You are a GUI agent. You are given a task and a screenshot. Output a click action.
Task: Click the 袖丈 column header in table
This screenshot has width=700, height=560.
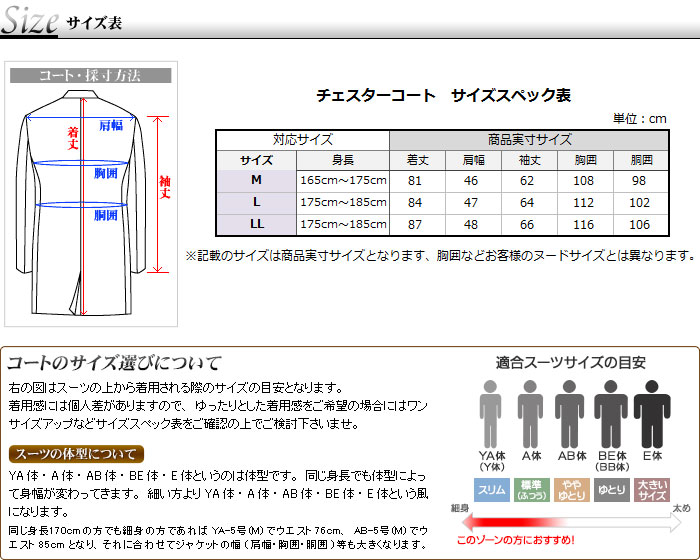click(529, 160)
